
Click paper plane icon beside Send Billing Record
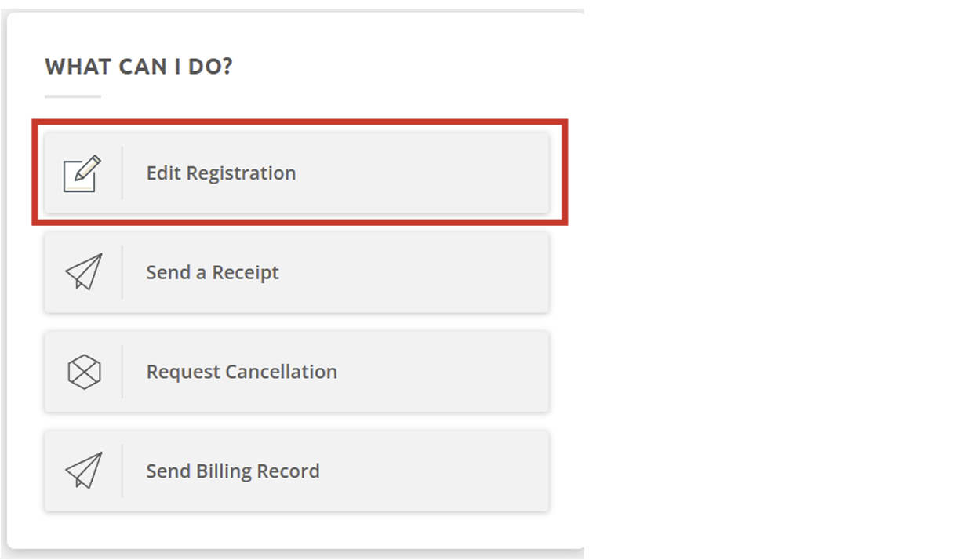(83, 471)
